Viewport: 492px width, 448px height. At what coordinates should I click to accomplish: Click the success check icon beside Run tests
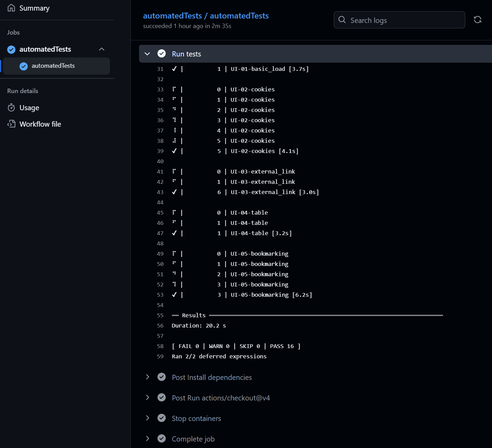tap(162, 53)
